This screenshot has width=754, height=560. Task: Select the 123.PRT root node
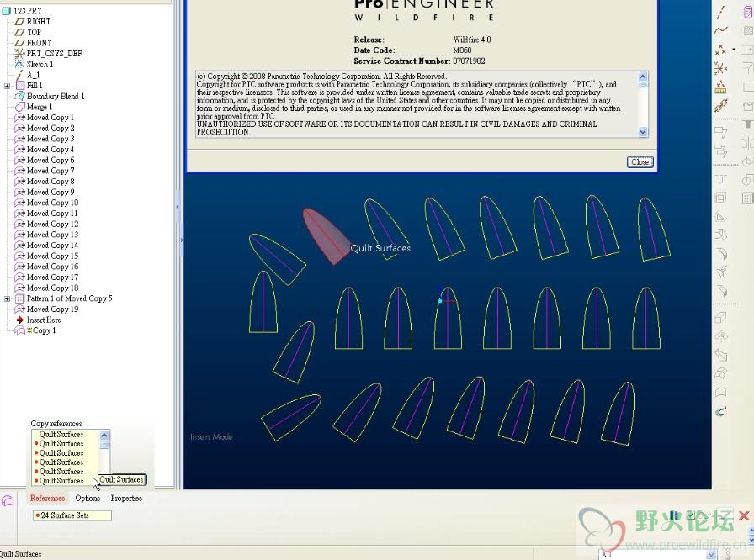28,11
